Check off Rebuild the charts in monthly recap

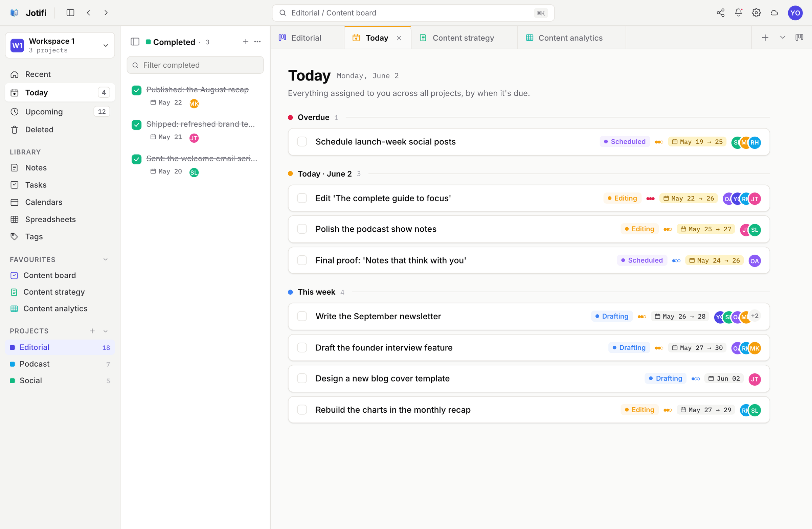click(x=302, y=410)
